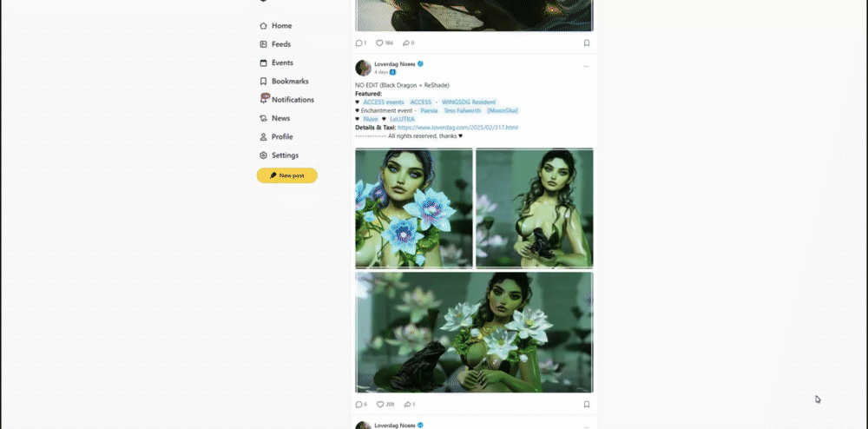Open the three-dot menu on Loverdag's post
Image resolution: width=868 pixels, height=429 pixels.
(x=586, y=66)
